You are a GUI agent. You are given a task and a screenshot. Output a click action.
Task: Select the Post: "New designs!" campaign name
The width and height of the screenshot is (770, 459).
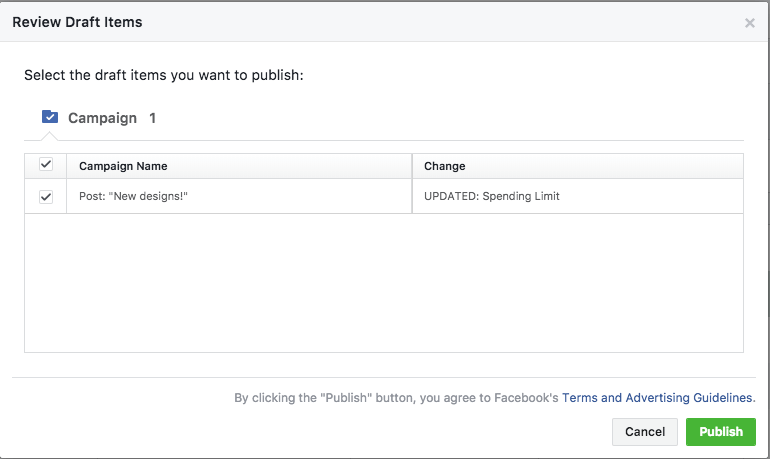click(133, 196)
